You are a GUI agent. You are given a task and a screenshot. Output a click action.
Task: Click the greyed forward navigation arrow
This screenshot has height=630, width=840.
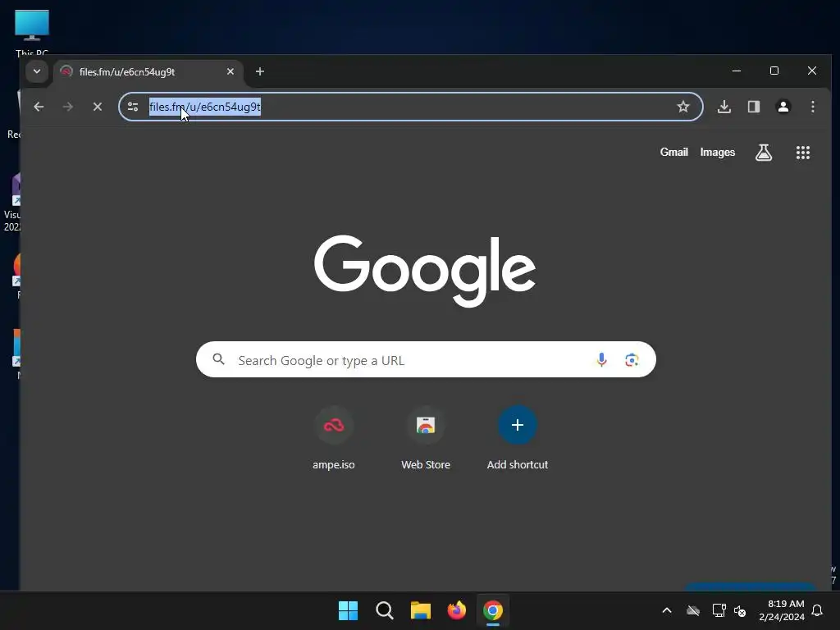tap(67, 107)
